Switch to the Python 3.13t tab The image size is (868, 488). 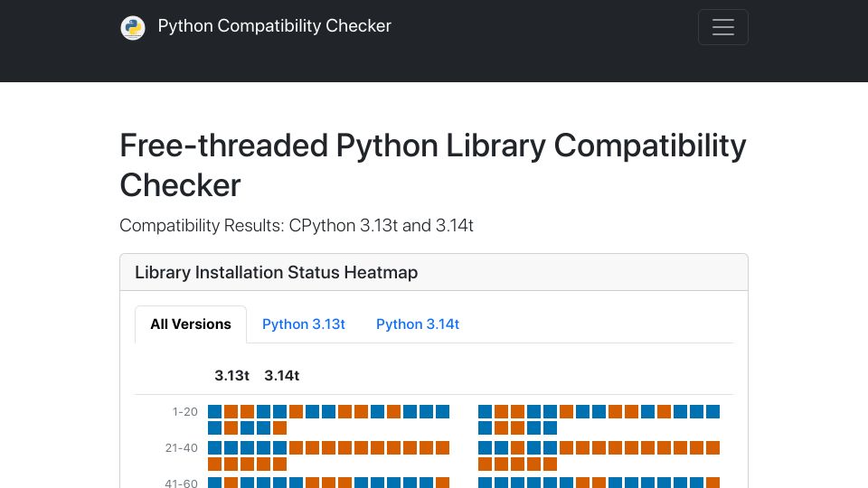point(304,324)
